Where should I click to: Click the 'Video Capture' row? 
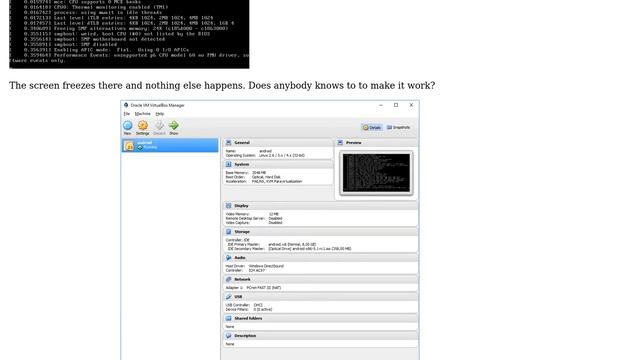(254, 222)
